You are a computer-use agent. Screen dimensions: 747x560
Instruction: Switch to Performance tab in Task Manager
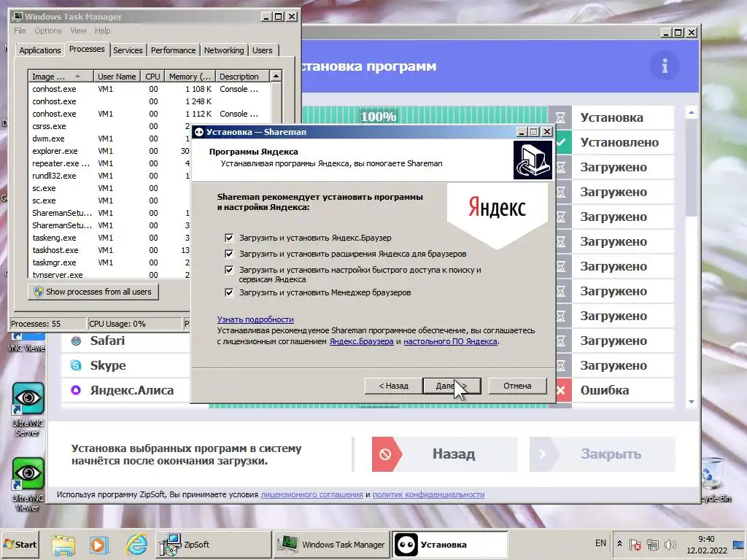click(x=174, y=50)
